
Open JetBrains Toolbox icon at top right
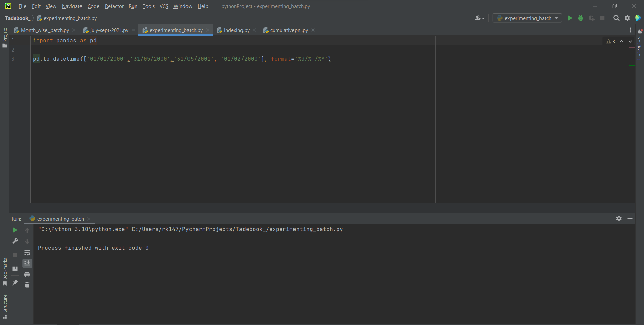pyautogui.click(x=638, y=18)
